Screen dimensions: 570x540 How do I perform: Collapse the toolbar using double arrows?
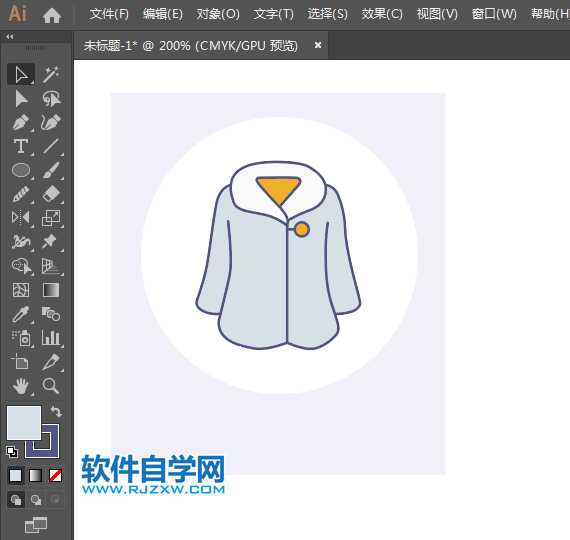[x=10, y=36]
